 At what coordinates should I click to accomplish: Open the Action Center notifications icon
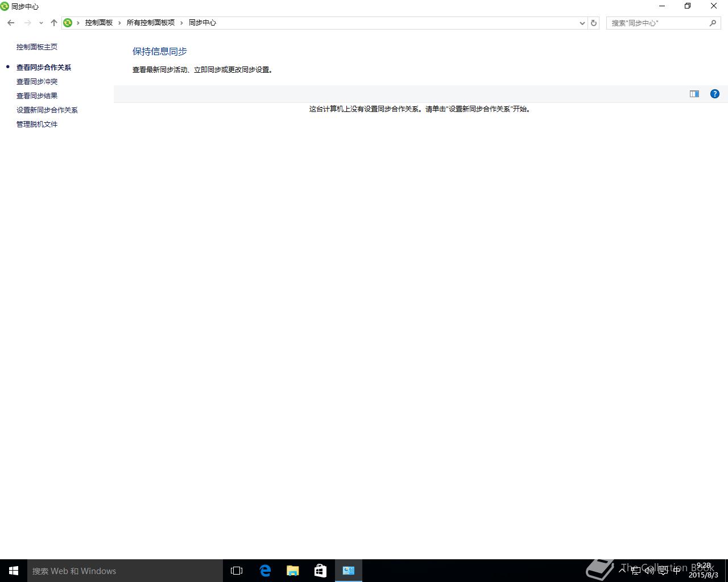(663, 571)
